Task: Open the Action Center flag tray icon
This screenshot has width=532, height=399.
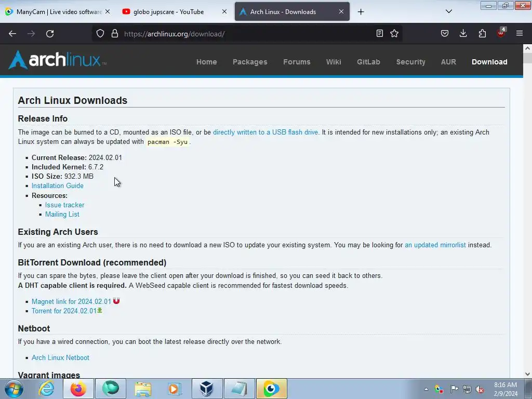Action: [x=454, y=389]
